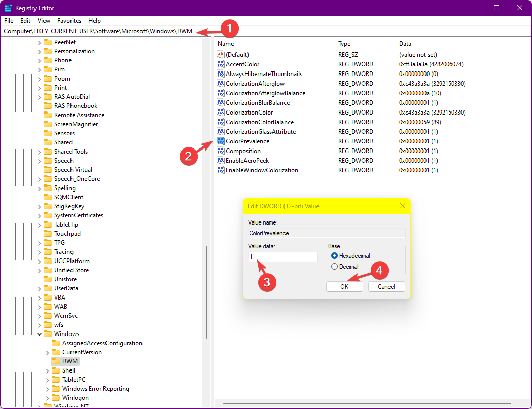Select the DWM folder icon
Viewport: 532px width, 409px height.
(56, 361)
